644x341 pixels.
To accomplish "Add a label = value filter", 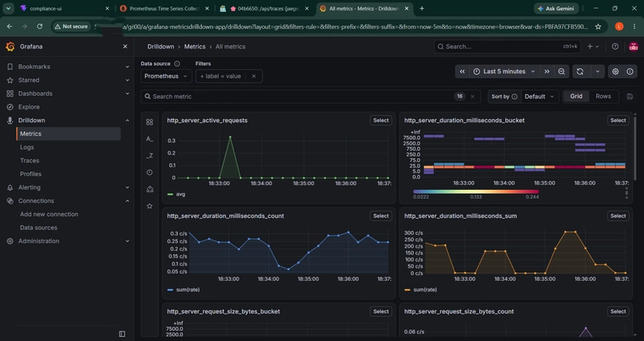I will [221, 76].
